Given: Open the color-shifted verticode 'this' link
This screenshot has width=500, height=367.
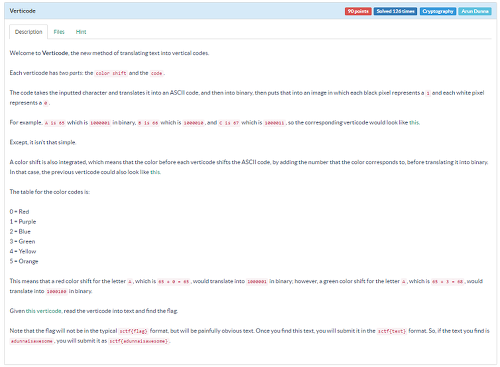Looking at the screenshot, I should click(155, 172).
